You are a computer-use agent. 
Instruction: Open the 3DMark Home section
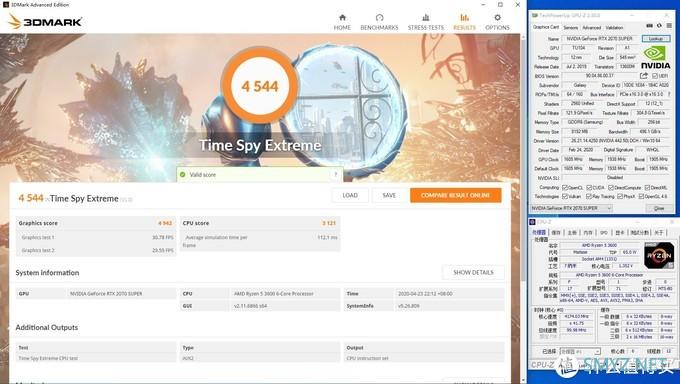pos(342,22)
